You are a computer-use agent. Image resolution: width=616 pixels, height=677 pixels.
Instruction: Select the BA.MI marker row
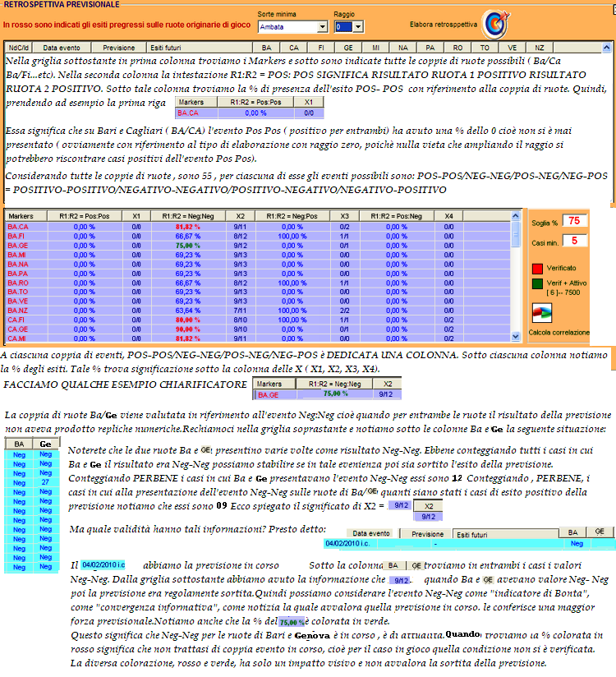point(258,255)
